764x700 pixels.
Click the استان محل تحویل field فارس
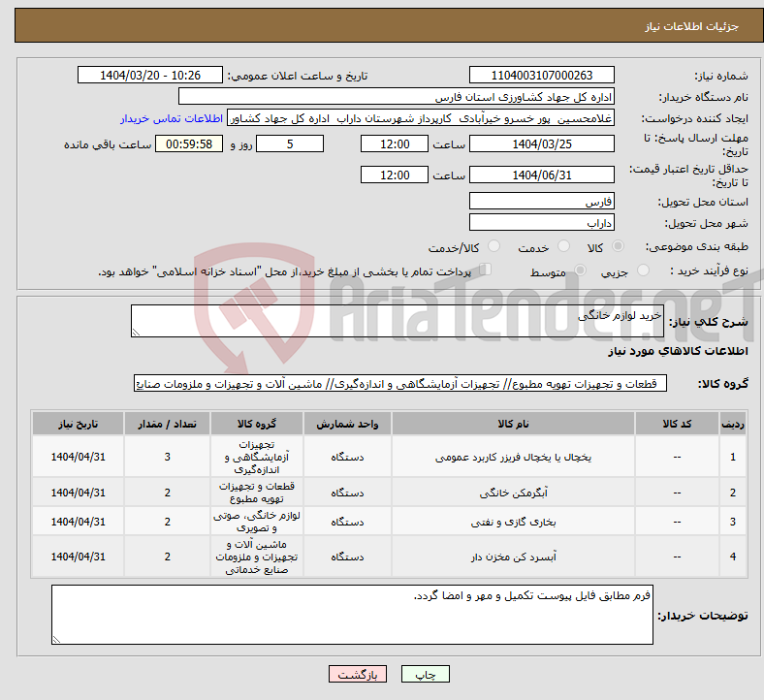[541, 202]
